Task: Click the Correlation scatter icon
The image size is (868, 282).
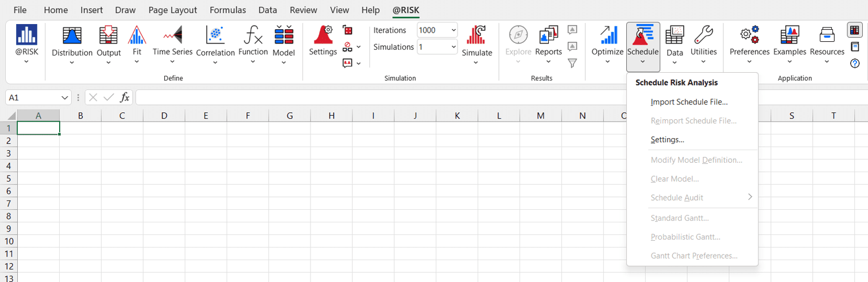Action: 215,37
